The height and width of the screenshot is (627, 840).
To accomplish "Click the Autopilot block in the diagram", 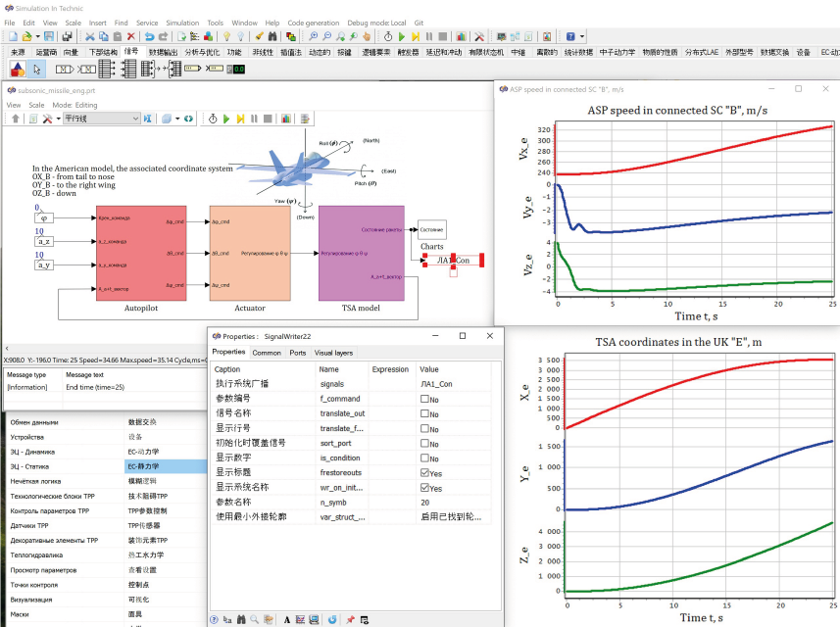I will pyautogui.click(x=140, y=252).
